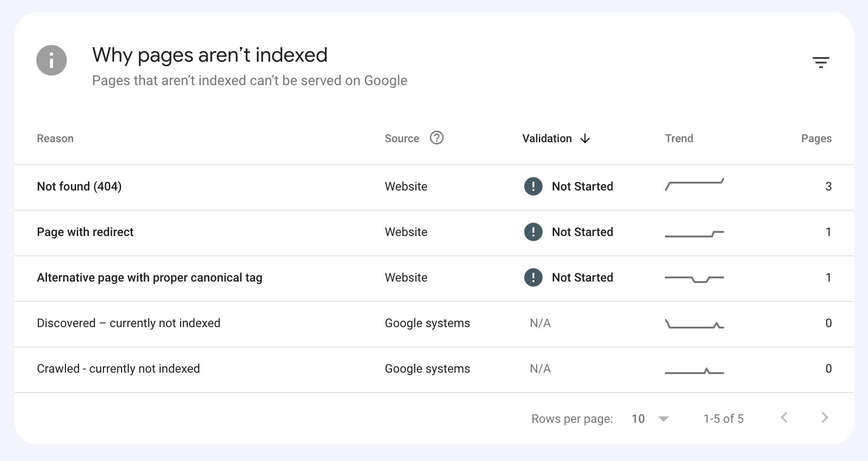Click Not Started status in Alternative page row

pyautogui.click(x=582, y=277)
